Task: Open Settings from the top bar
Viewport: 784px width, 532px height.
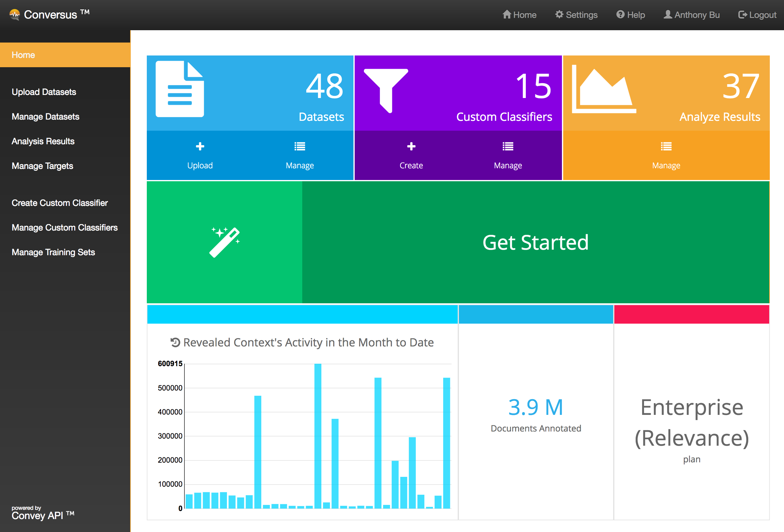Action: 576,15
